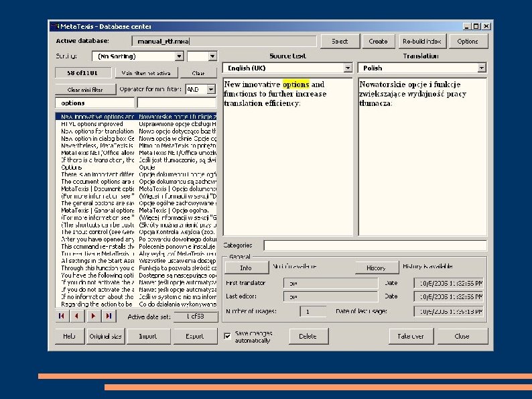Click the Close button at bottom
Screen dimensions: 532x399
462,336
